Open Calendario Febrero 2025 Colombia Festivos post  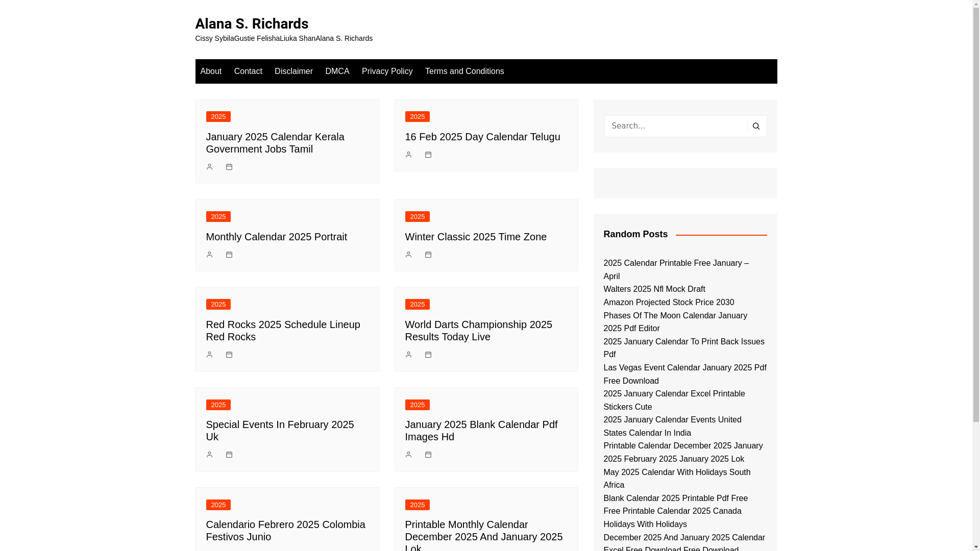[x=286, y=531]
